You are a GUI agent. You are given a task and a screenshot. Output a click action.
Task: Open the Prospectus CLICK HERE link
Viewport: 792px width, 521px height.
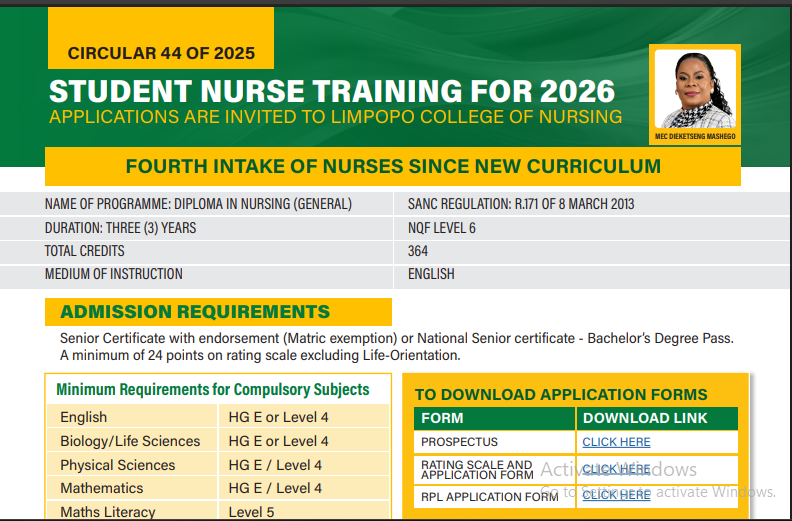pos(616,442)
